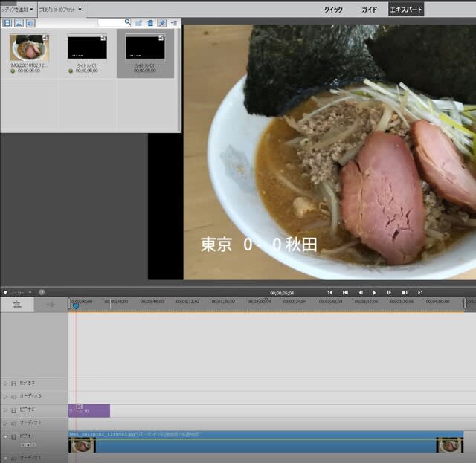Show video files filter in asset panel

click(x=7, y=23)
